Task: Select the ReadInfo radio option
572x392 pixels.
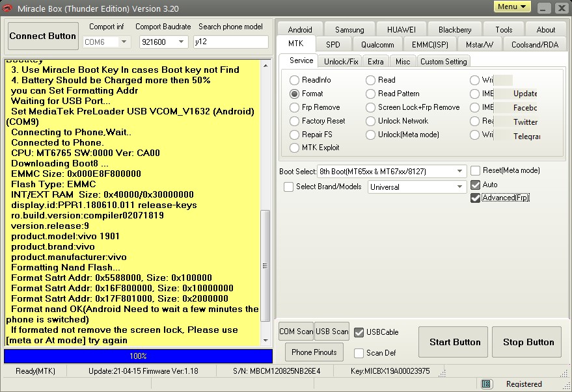Action: 310,80
